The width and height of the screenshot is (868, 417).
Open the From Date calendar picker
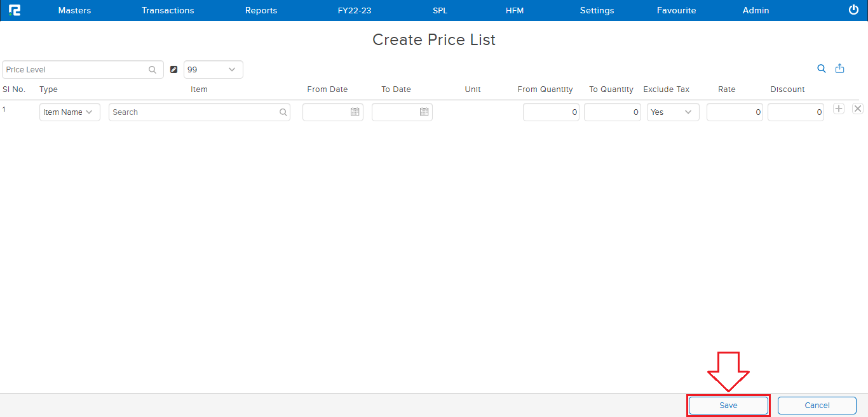pyautogui.click(x=355, y=112)
